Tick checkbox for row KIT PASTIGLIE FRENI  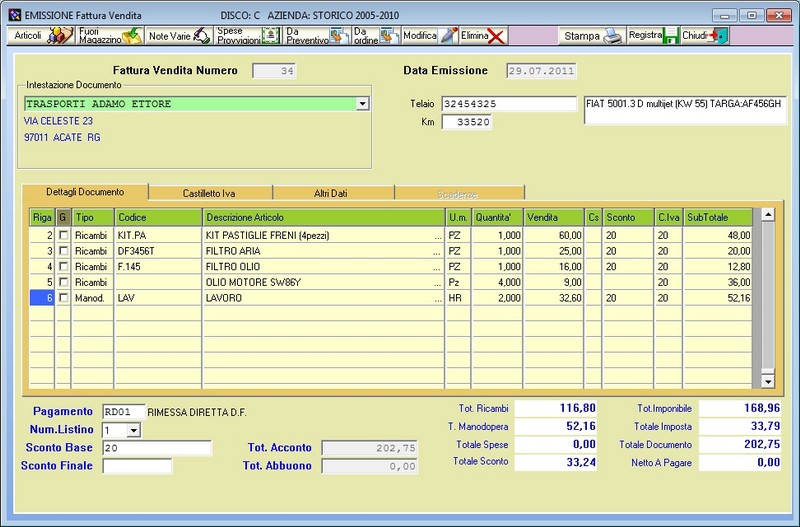click(63, 235)
